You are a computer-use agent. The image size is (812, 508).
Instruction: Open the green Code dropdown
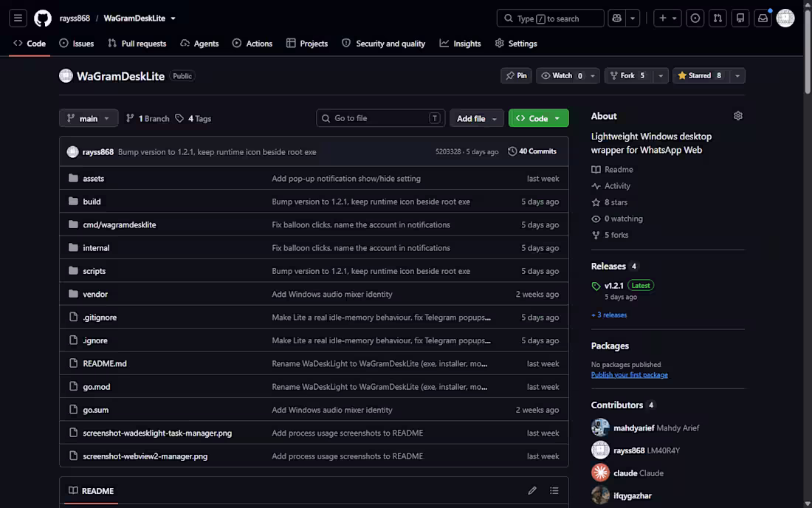coord(539,119)
